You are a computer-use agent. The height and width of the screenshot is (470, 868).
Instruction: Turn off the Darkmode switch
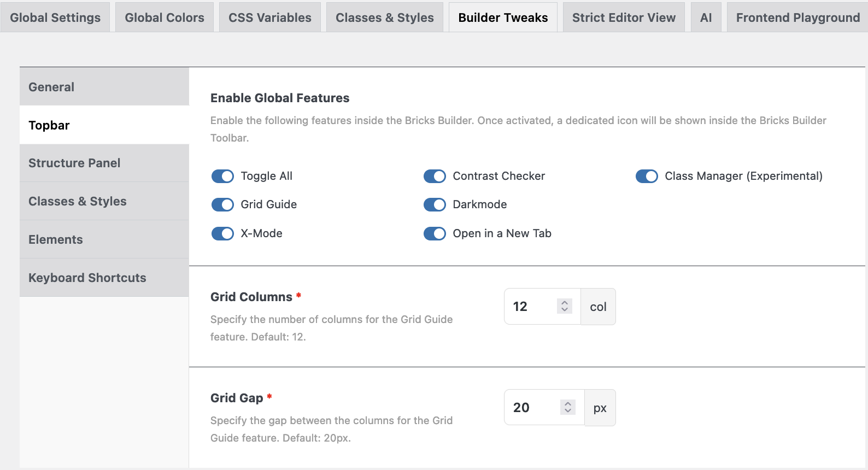tap(435, 204)
